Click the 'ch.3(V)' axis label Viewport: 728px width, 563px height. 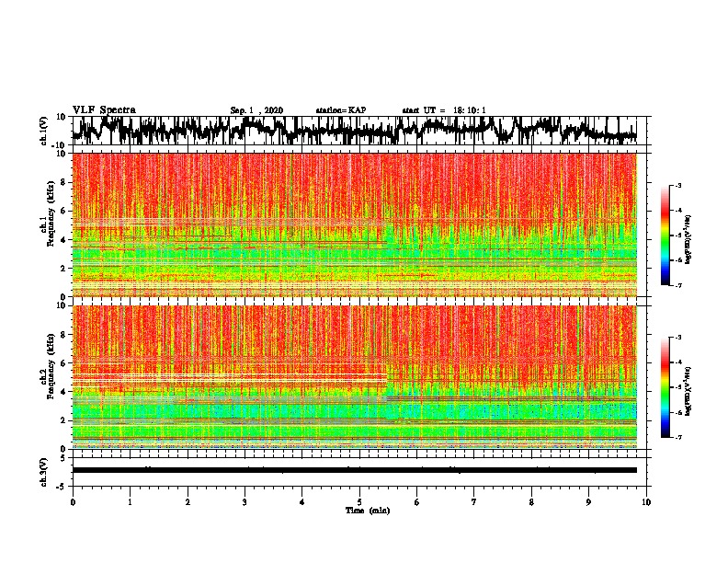pyautogui.click(x=44, y=473)
